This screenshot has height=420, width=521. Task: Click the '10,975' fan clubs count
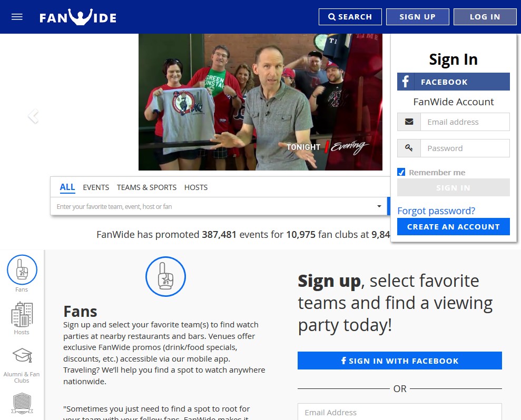301,235
